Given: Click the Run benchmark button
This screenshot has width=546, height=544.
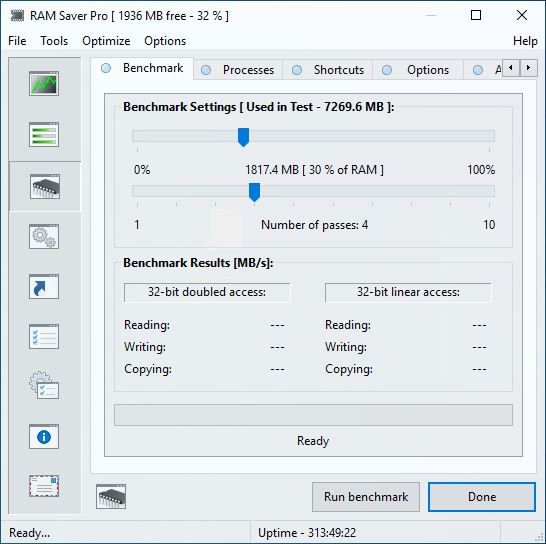Looking at the screenshot, I should point(366,497).
